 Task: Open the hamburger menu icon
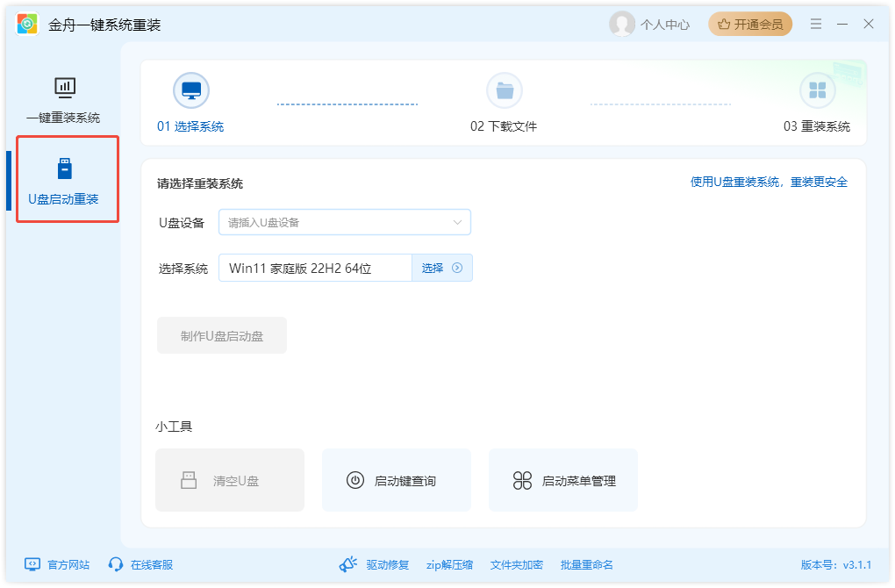816,24
